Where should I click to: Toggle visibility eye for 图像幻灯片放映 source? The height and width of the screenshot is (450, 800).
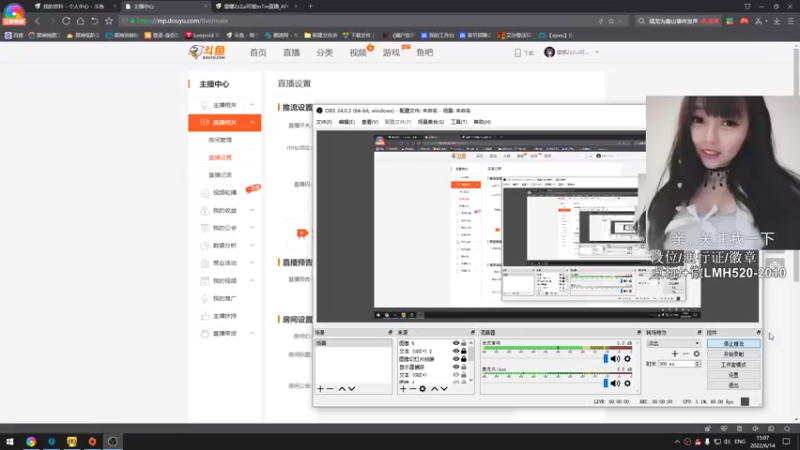click(456, 359)
